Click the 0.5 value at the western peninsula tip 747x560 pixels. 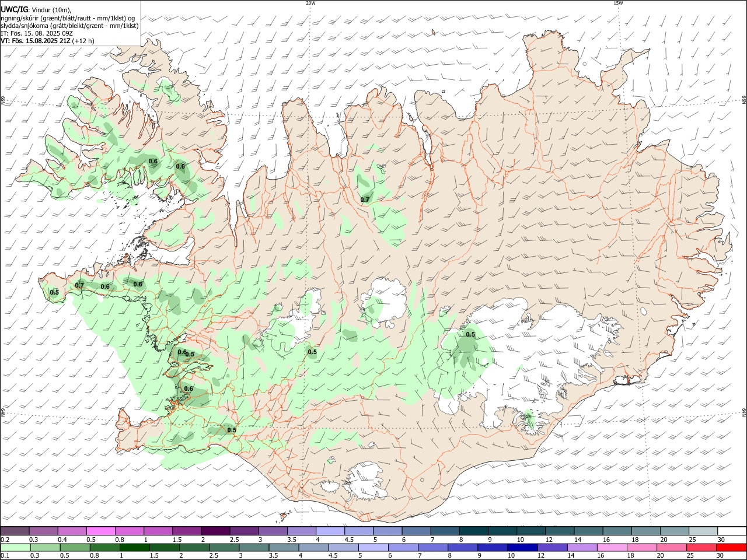click(54, 292)
